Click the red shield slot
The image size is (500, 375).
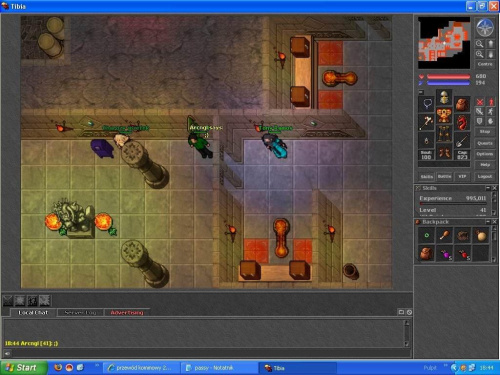[462, 122]
